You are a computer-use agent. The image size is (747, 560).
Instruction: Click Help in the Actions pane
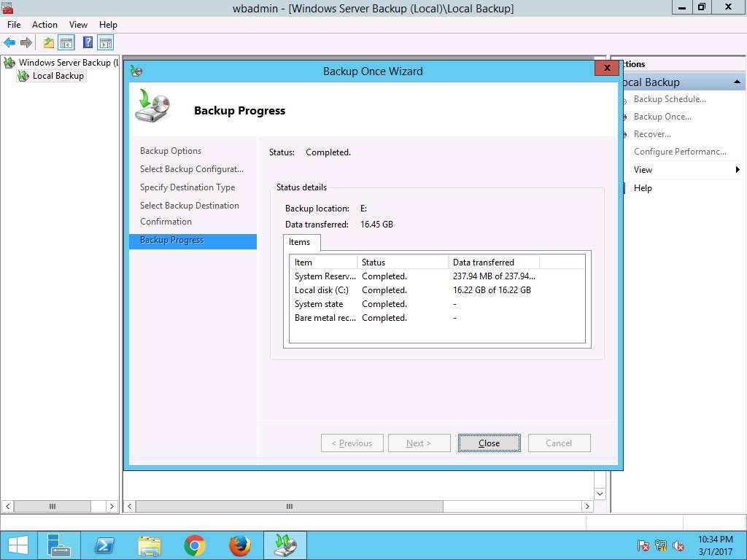[x=643, y=188]
